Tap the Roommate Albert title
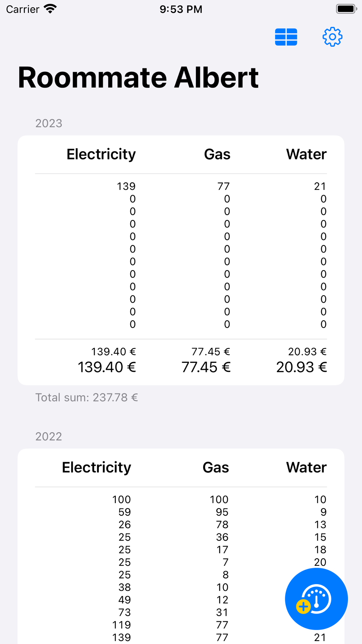The width and height of the screenshot is (362, 644). pos(138,78)
